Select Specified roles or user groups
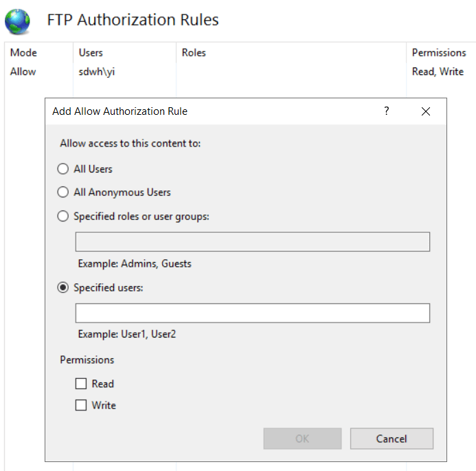Screen dimensions: 476x471 (x=63, y=217)
